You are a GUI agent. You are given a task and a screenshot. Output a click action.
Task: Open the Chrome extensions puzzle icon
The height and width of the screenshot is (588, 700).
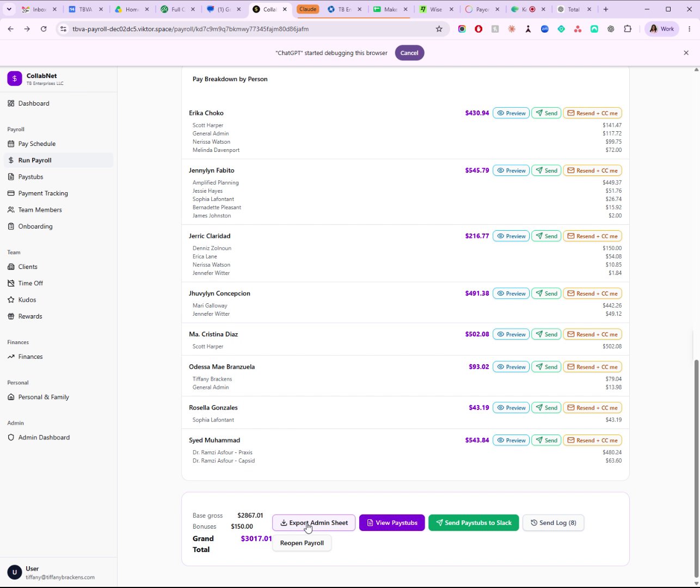[x=628, y=29]
